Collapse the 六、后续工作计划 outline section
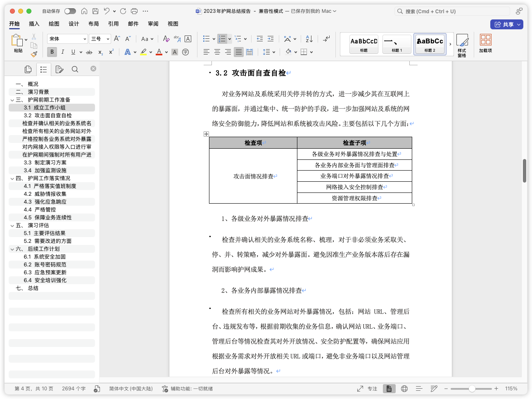 point(12,249)
